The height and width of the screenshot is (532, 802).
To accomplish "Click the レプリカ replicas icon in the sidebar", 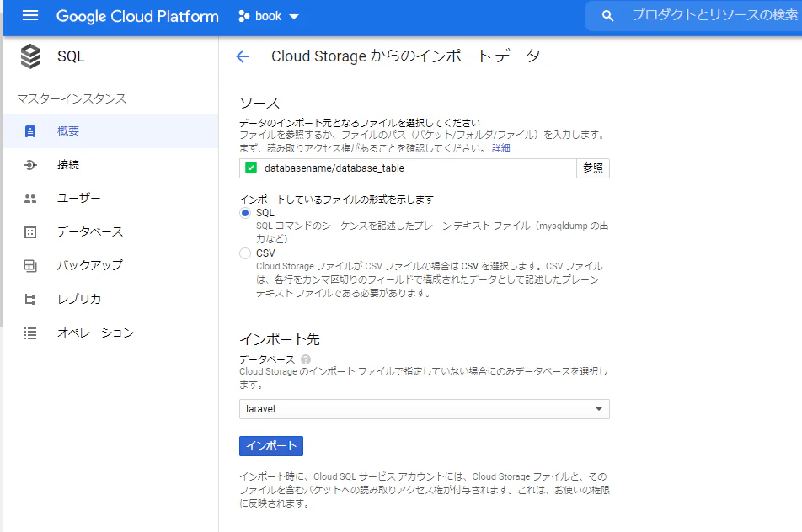I will tap(30, 300).
